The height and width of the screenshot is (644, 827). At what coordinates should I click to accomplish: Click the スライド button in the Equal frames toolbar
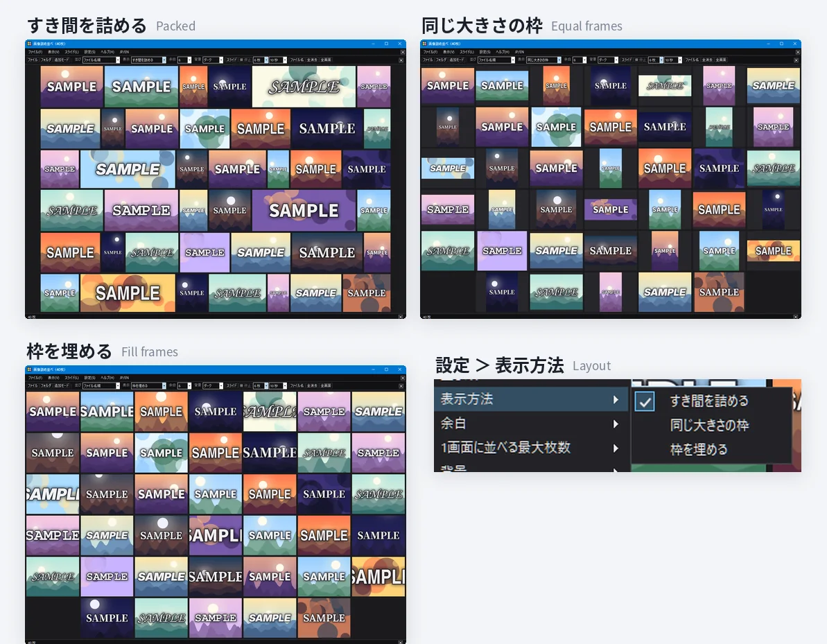tap(627, 60)
